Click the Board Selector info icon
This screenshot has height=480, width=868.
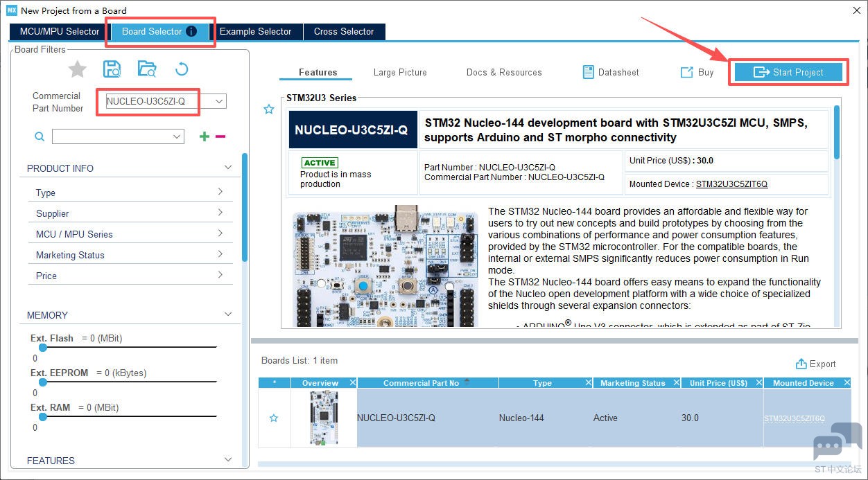191,31
